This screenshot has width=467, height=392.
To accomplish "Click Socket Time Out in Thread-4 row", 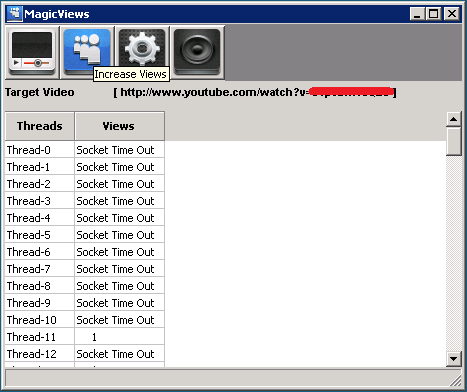I will click(x=119, y=218).
